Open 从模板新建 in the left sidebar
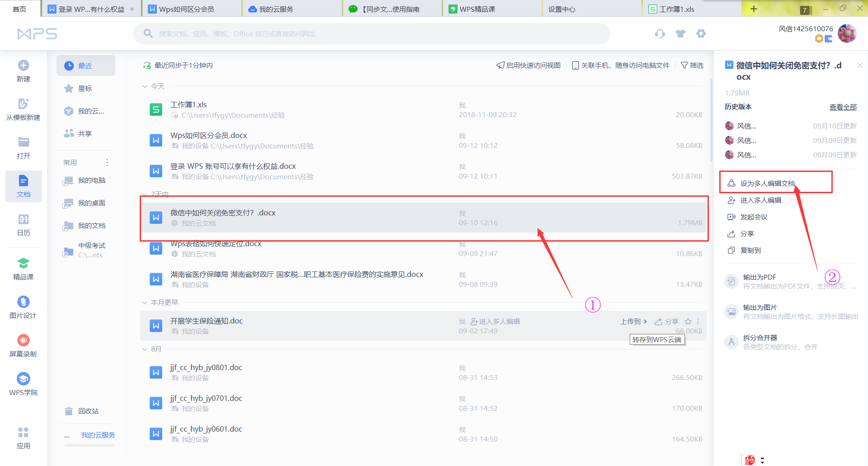Viewport: 868px width, 466px height. click(x=24, y=109)
